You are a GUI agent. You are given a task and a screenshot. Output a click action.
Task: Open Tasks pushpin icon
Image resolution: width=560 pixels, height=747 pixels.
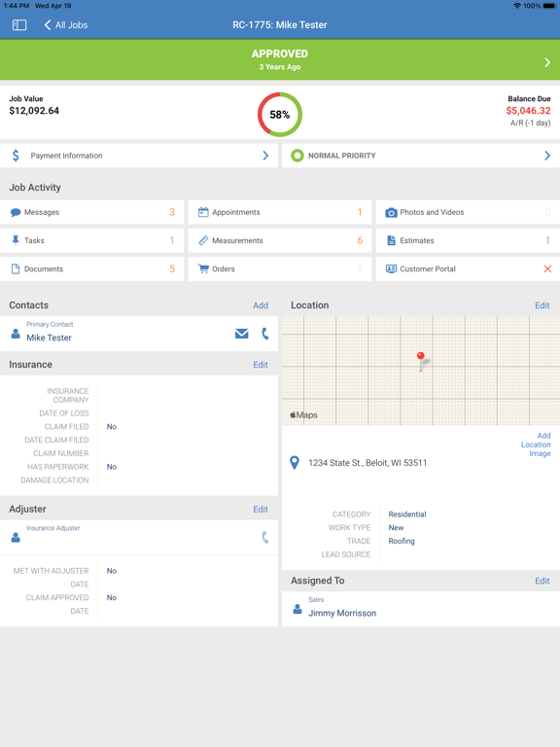(16, 240)
